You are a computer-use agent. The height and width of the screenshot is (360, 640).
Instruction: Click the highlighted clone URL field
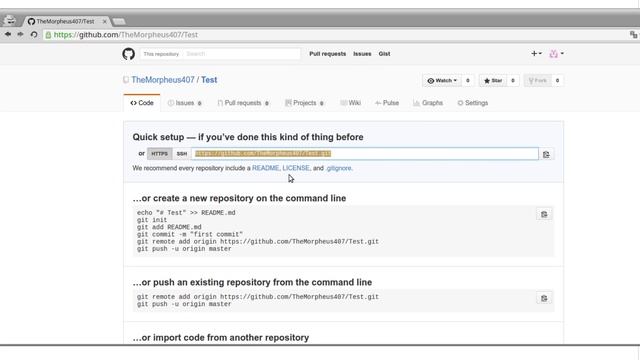[365, 154]
